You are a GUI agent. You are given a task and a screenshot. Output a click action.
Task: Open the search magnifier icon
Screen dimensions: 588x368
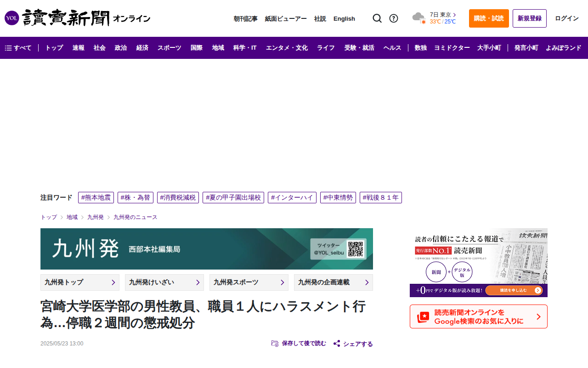pos(377,18)
